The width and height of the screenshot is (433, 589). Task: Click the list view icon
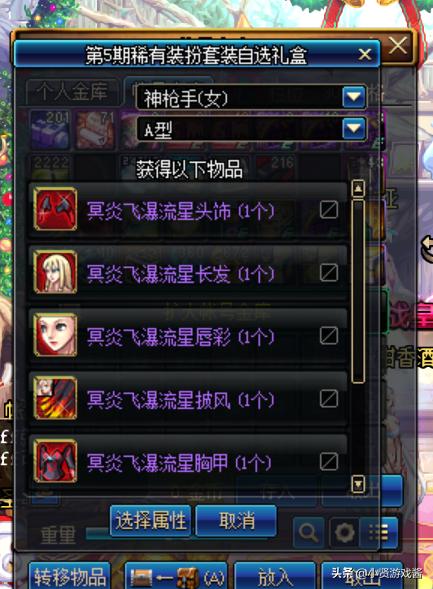pyautogui.click(x=379, y=532)
